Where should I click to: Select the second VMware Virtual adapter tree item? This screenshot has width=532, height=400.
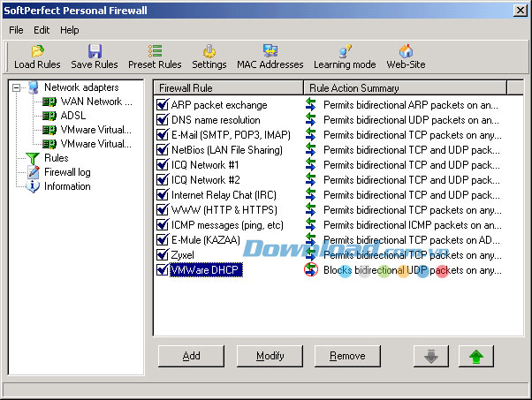pos(96,144)
